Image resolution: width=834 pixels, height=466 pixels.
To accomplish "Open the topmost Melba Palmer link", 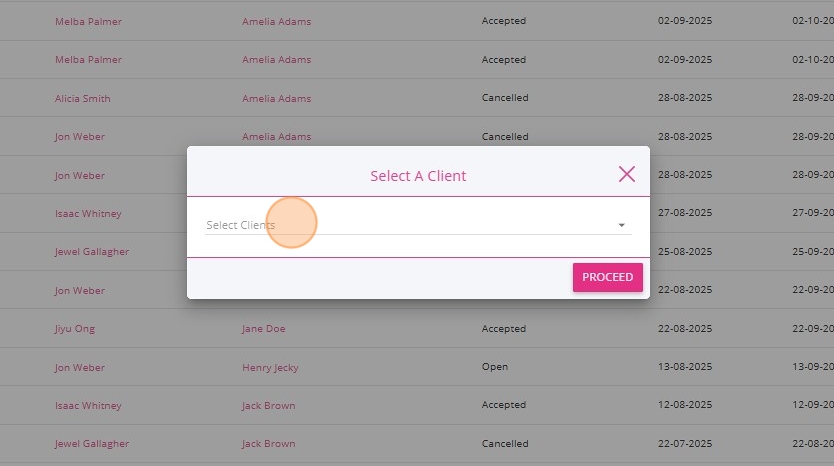I will [88, 21].
